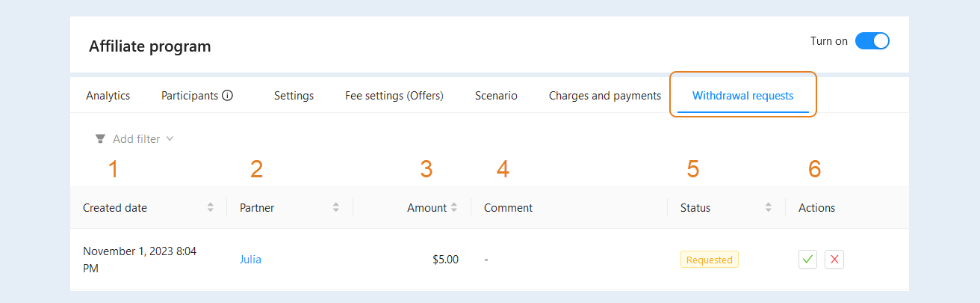Sort by Created date using the arrows icon

pyautogui.click(x=211, y=208)
